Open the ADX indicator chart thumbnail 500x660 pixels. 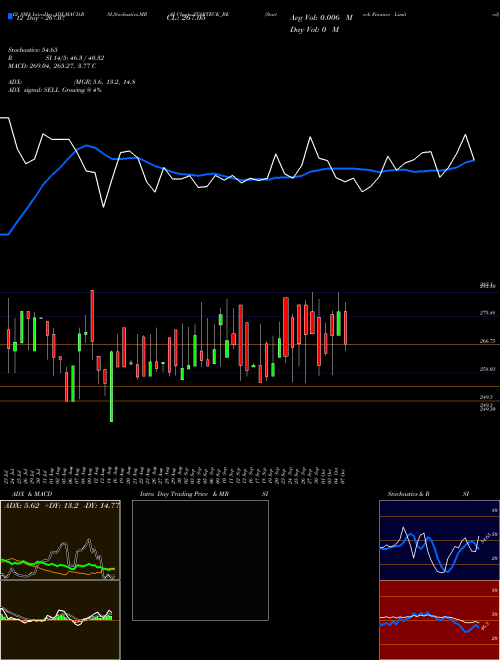tap(60, 540)
